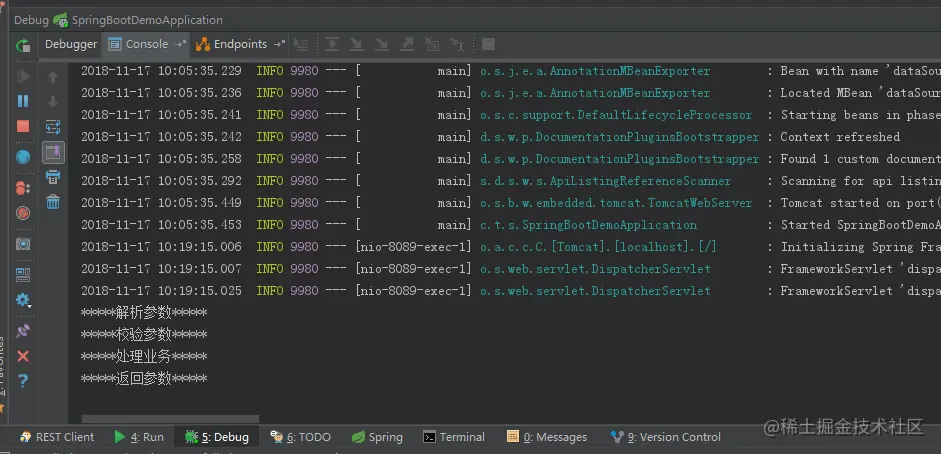
Task: Open Evaluate Expression calculator icon
Action: 489,44
